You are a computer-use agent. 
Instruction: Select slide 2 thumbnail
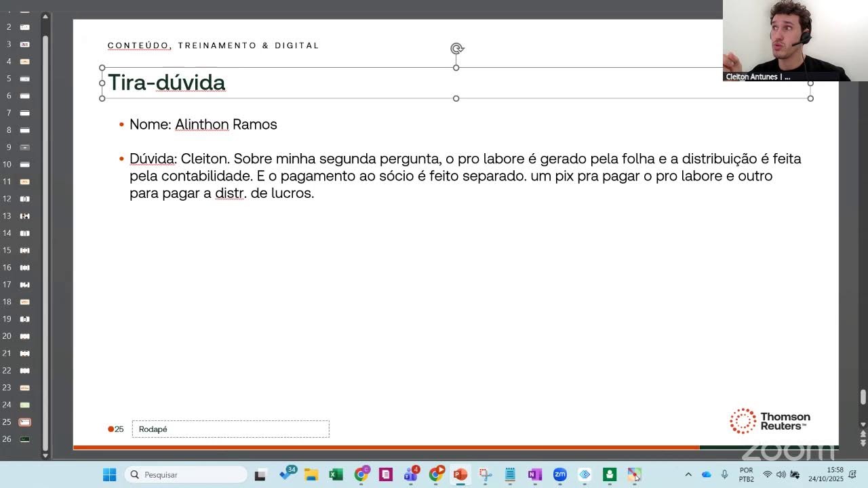pyautogui.click(x=24, y=27)
